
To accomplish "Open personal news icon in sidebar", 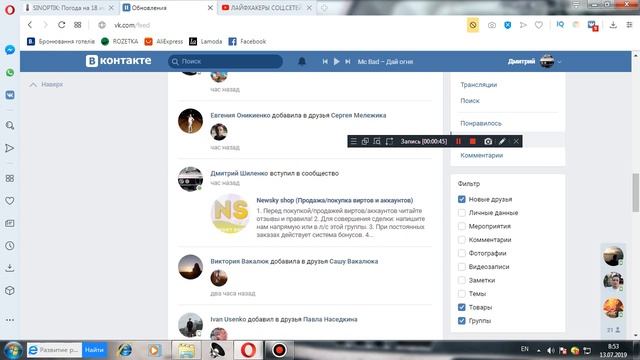I will tap(10, 223).
